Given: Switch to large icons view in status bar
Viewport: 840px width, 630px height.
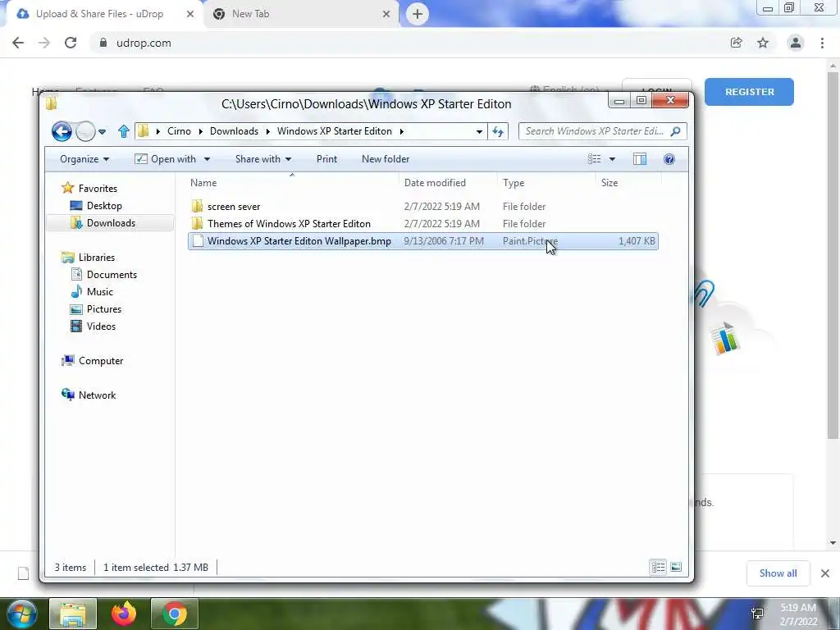Looking at the screenshot, I should point(676,567).
